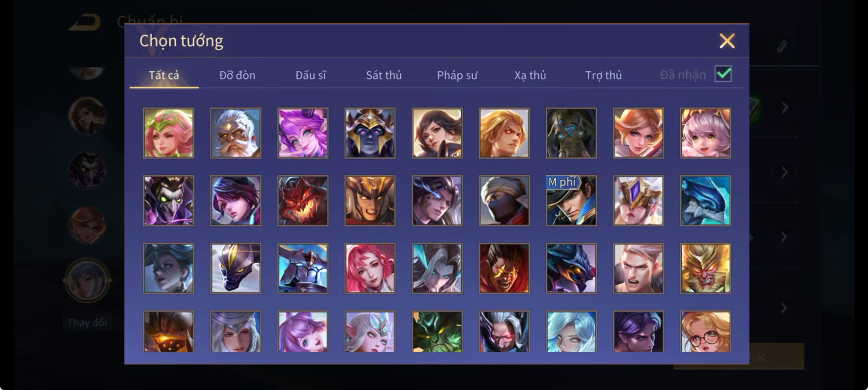This screenshot has width=868, height=390.
Task: Switch to the "Trợ thủ" tab
Action: [x=603, y=75]
